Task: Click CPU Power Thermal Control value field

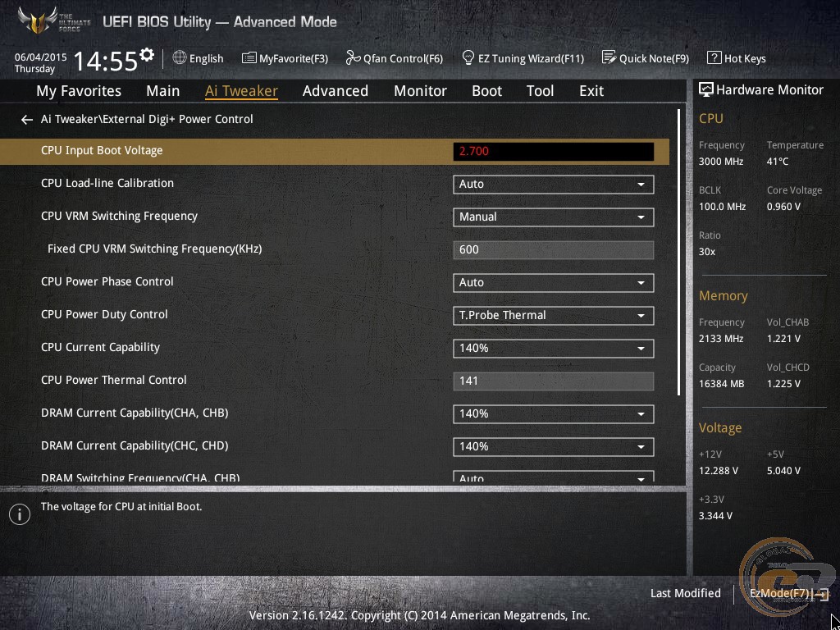Action: click(x=554, y=381)
